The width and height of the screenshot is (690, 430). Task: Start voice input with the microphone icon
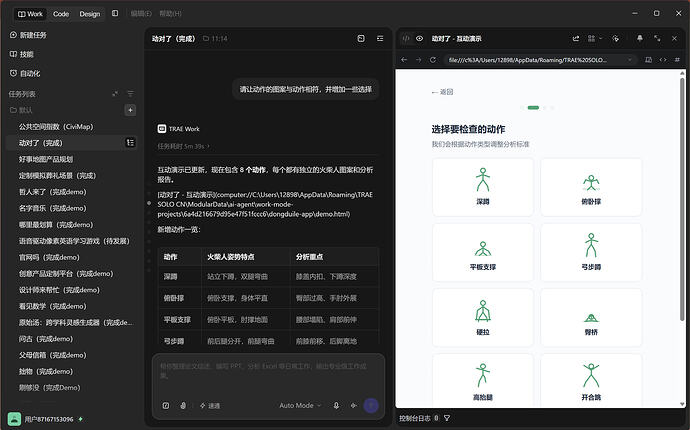[336, 405]
